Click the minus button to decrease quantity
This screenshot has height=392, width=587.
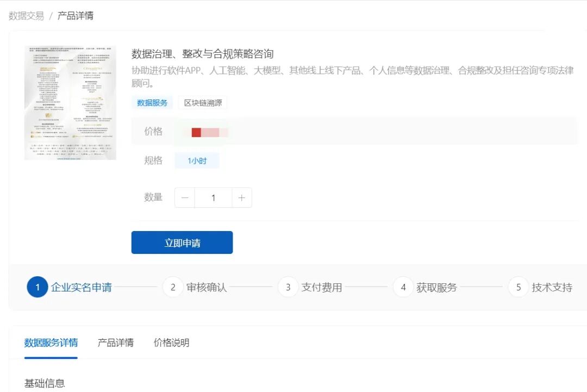[x=185, y=197]
